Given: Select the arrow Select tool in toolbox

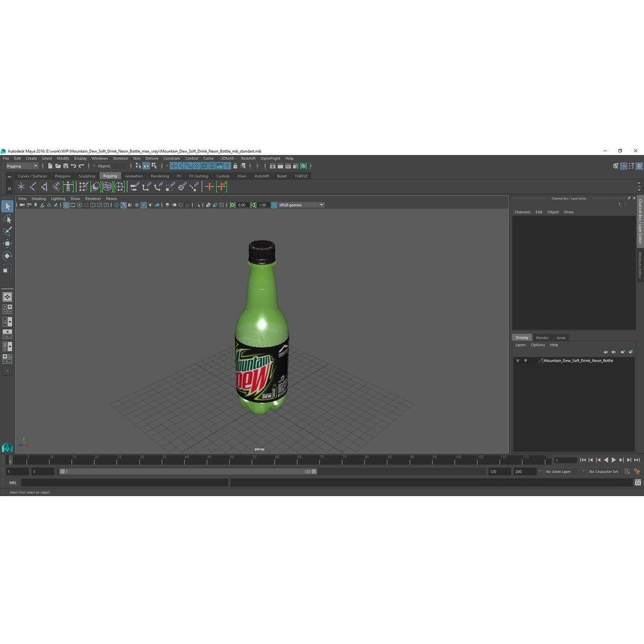Looking at the screenshot, I should click(x=7, y=206).
